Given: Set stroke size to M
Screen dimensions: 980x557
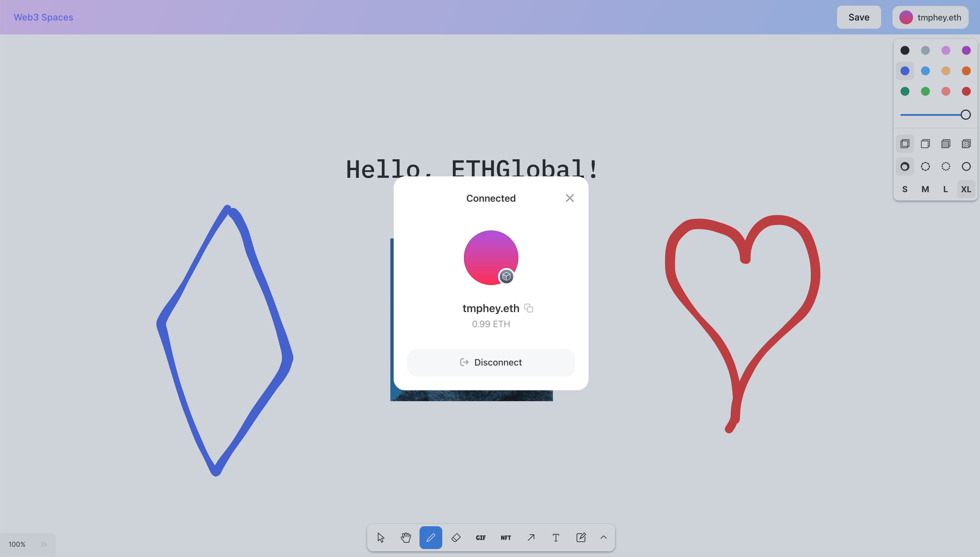Looking at the screenshot, I should (x=925, y=189).
